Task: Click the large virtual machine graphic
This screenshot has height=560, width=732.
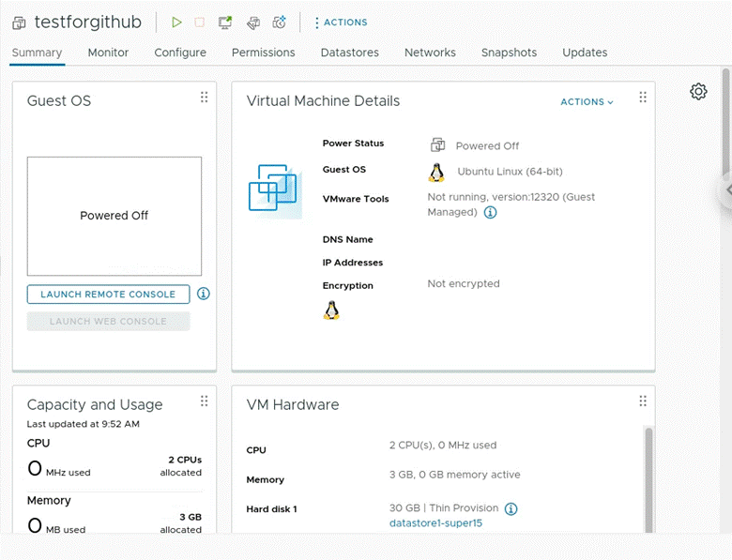Action: pos(274,190)
